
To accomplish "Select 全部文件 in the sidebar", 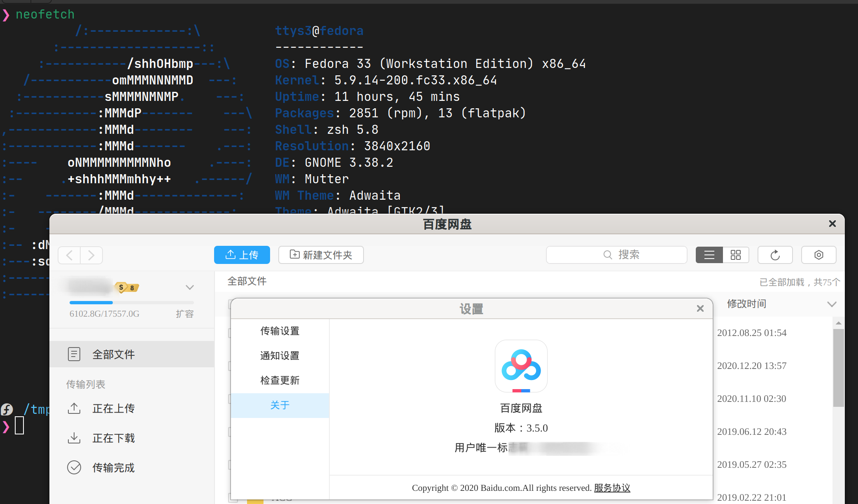I will point(132,354).
